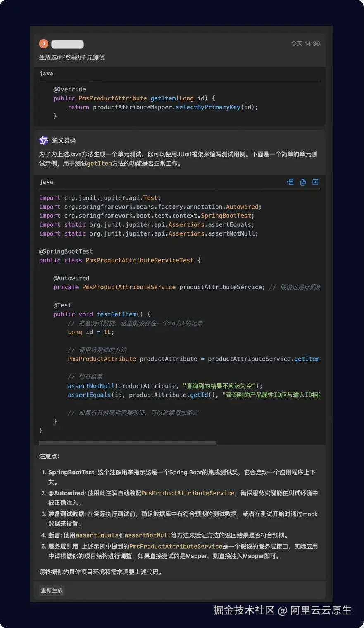Click the plus-in-square icon on the code header
Image resolution: width=364 pixels, height=628 pixels.
(x=315, y=182)
